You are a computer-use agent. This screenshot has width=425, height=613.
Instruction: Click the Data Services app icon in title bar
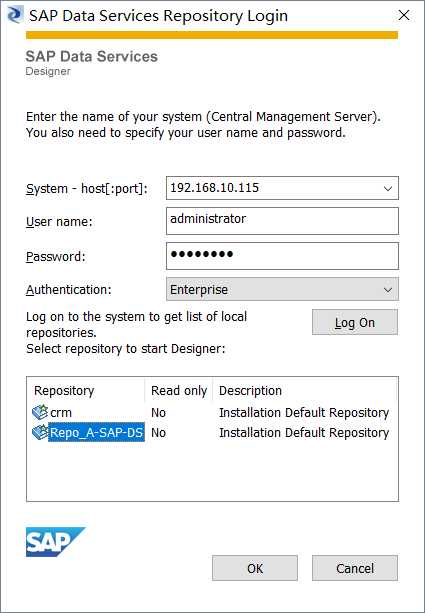point(16,15)
